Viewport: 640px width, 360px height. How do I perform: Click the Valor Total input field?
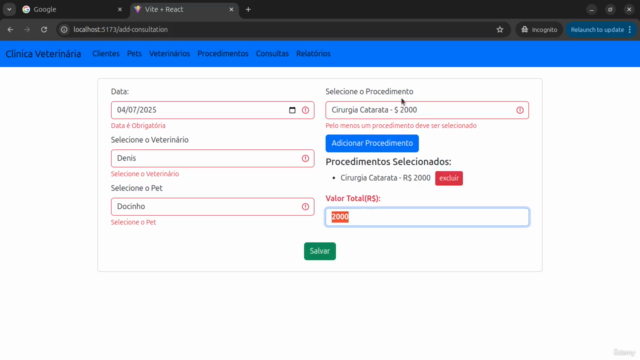tap(427, 217)
